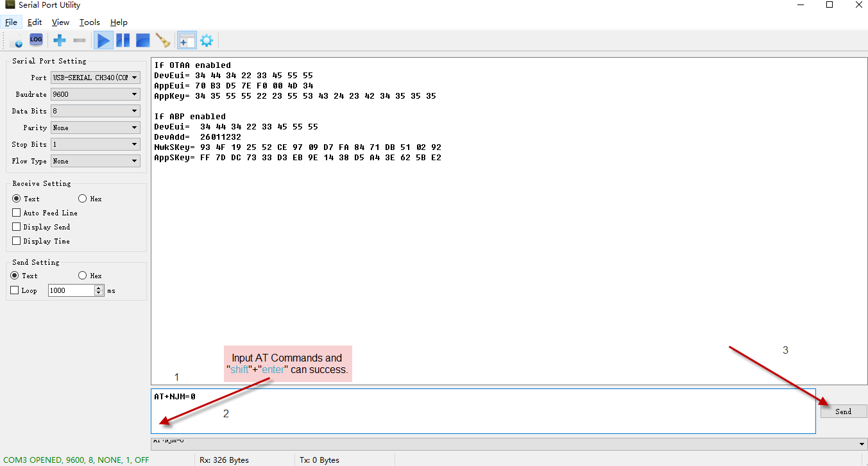Minimize the Serial Port Utility window
Screen dimensions: 868x466
click(800, 4)
